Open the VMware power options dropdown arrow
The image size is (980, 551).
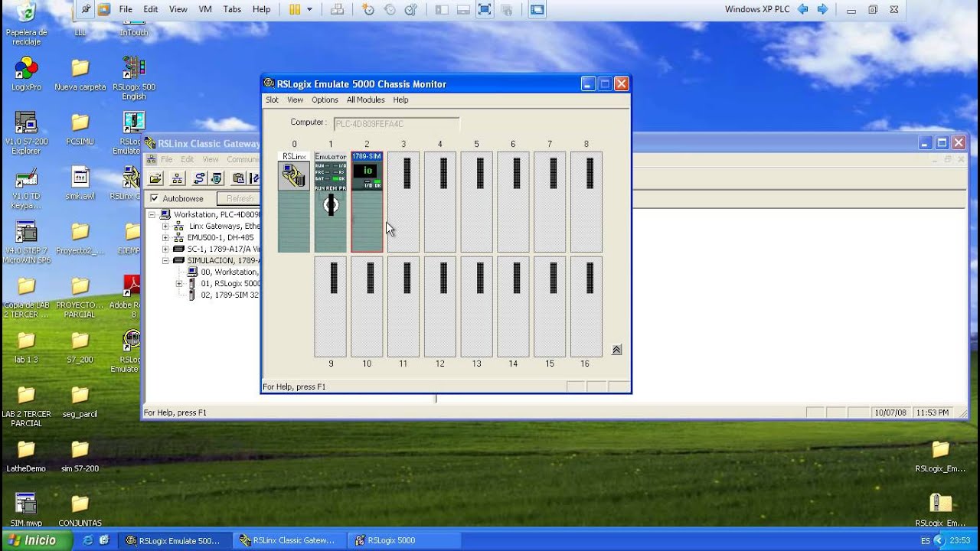309,9
